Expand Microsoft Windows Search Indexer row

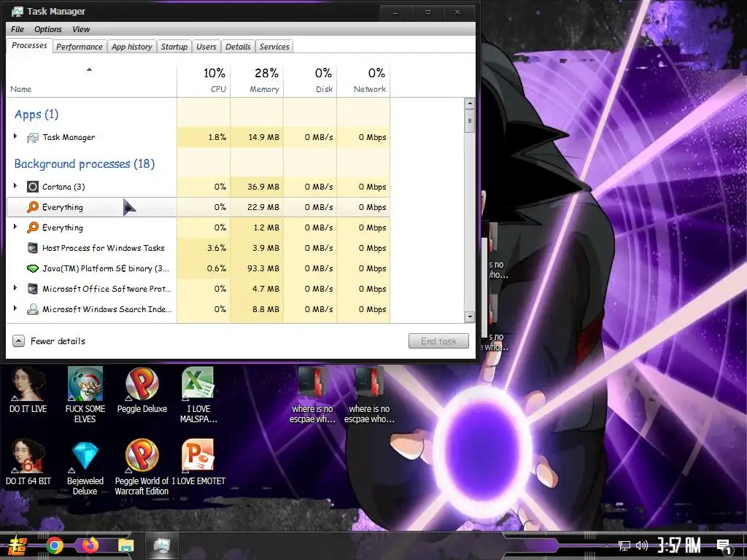15,308
